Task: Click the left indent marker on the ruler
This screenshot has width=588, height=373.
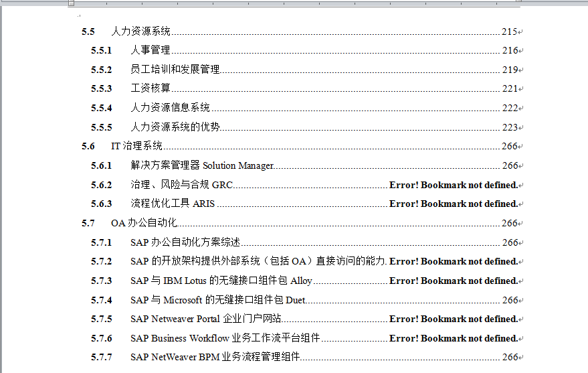Action: (x=72, y=3)
